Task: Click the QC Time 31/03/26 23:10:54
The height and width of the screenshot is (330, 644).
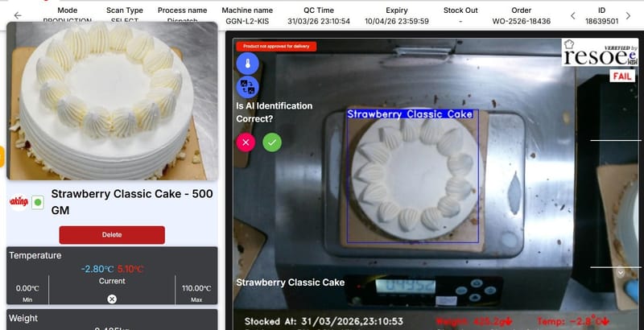Action: (319, 21)
